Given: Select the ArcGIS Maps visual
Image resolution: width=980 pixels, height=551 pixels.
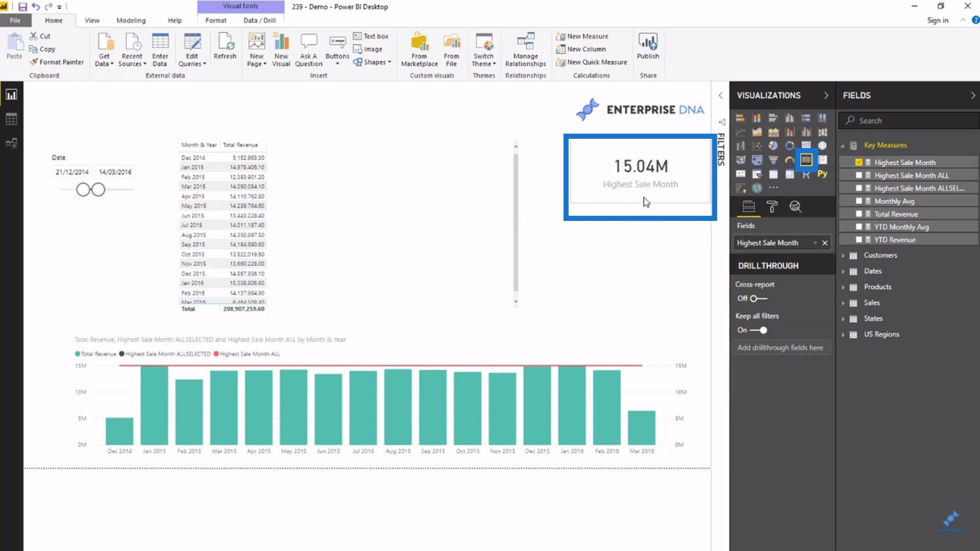Looking at the screenshot, I should tap(757, 188).
